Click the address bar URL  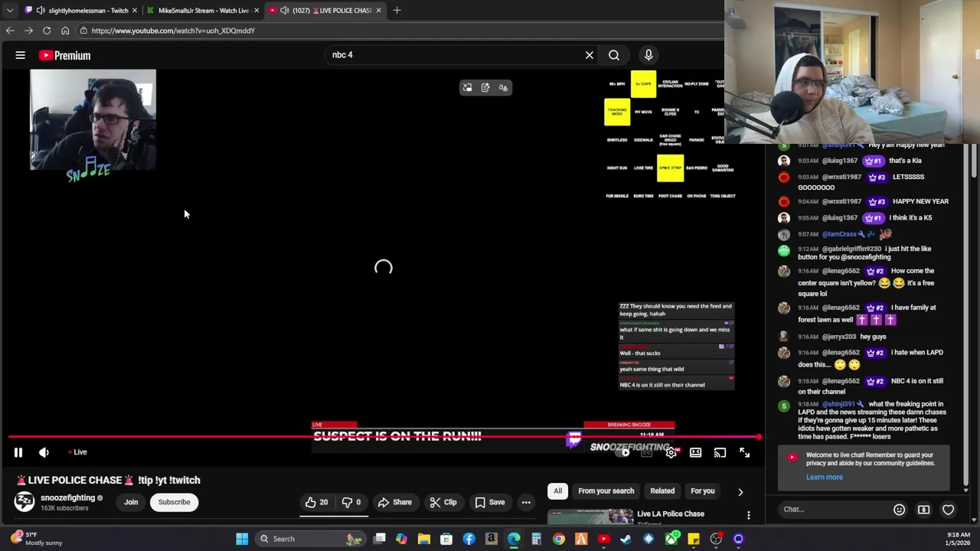(x=173, y=31)
